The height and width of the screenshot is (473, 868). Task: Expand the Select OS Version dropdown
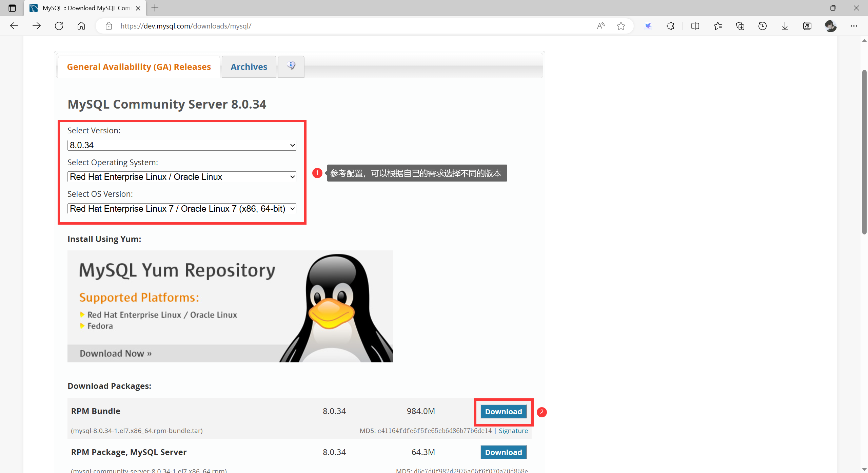tap(182, 209)
